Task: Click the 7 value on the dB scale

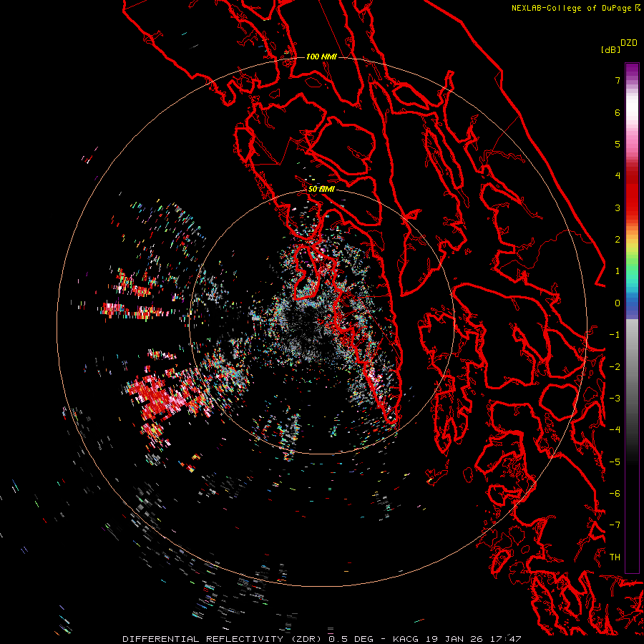Action: 618,80
